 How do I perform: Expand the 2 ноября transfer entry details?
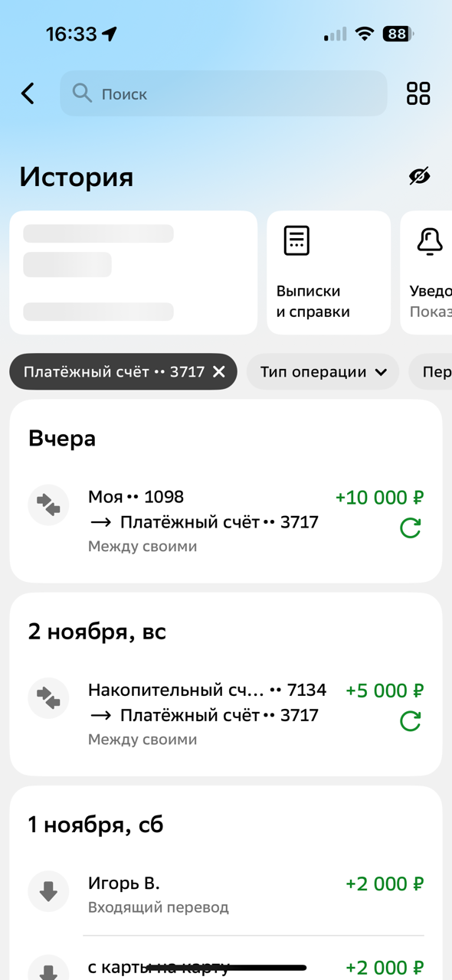tap(226, 697)
